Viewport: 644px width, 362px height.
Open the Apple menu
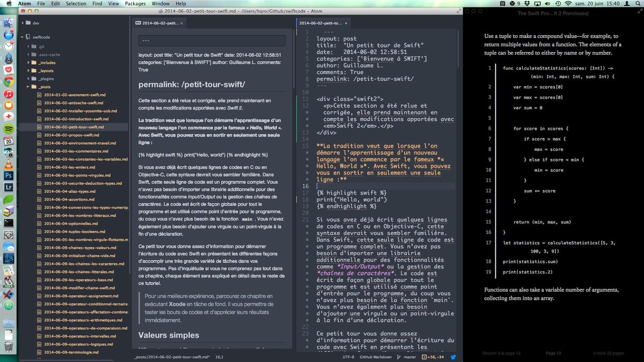(x=10, y=4)
